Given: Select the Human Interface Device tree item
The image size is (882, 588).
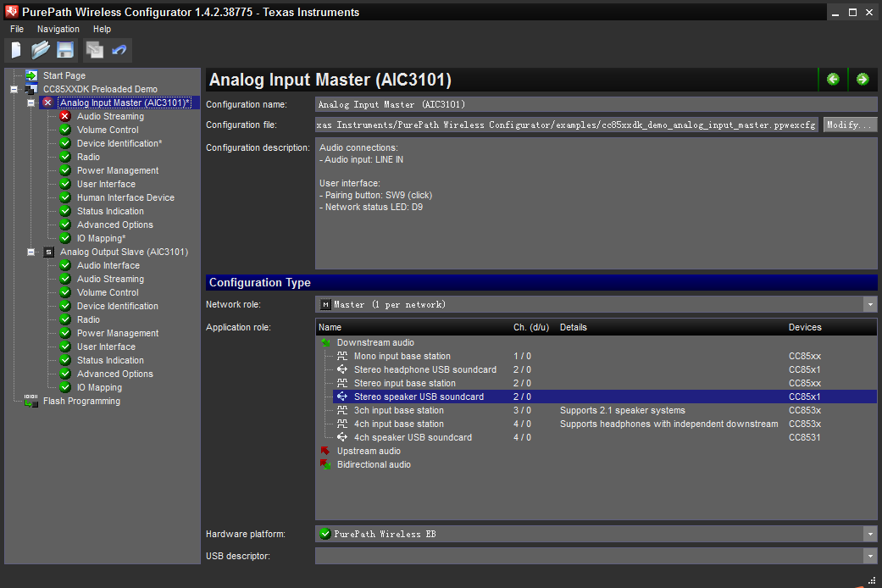Looking at the screenshot, I should (x=125, y=197).
